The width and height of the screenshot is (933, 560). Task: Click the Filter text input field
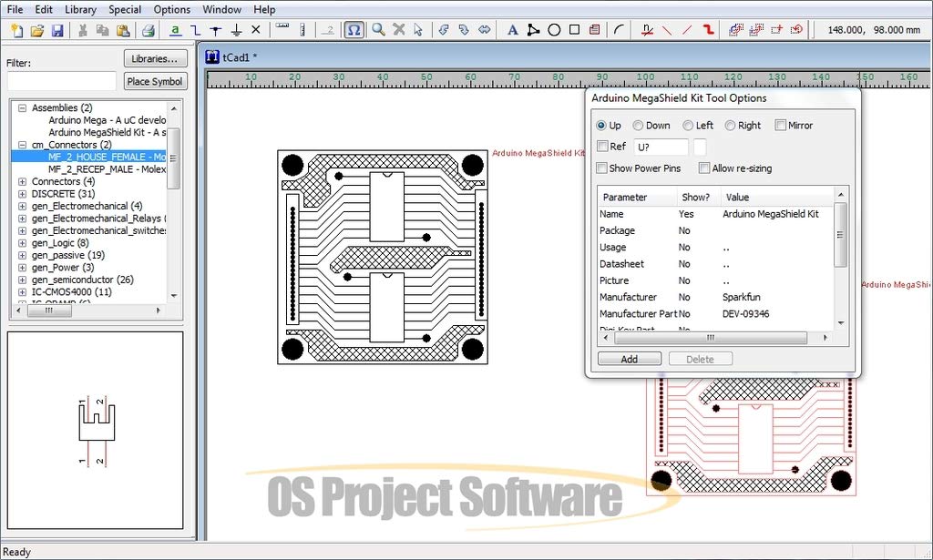pyautogui.click(x=62, y=81)
